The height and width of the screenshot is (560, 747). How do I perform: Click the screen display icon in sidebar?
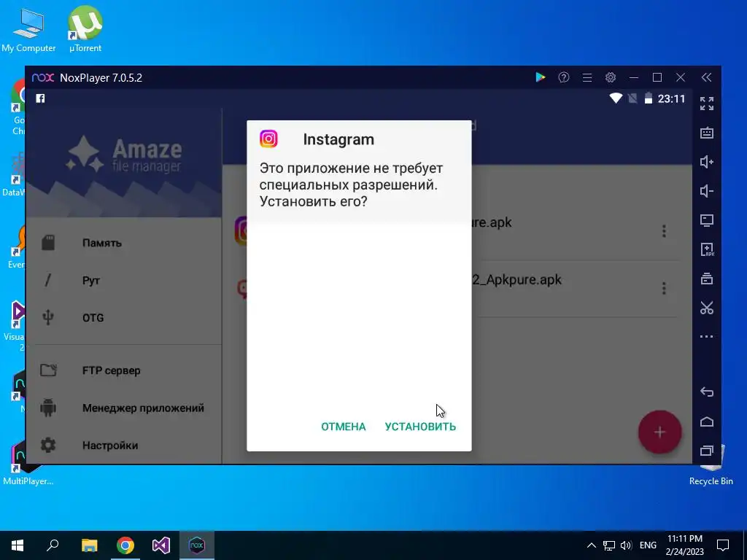[706, 220]
